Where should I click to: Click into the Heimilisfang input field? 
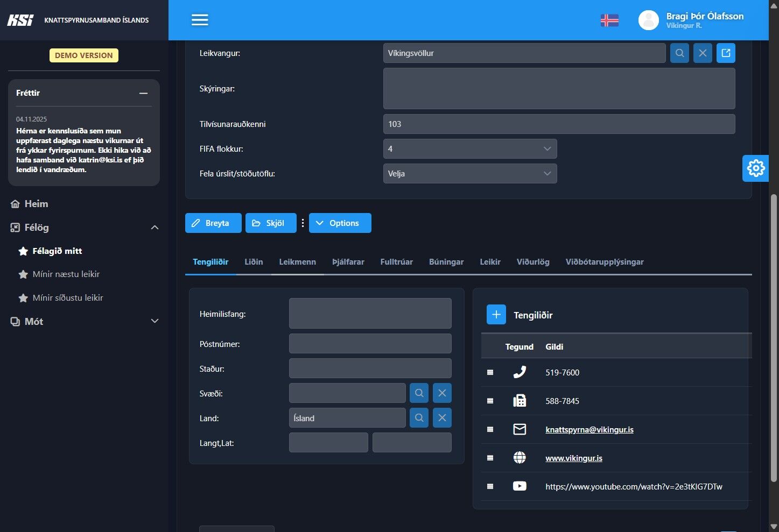tap(370, 314)
